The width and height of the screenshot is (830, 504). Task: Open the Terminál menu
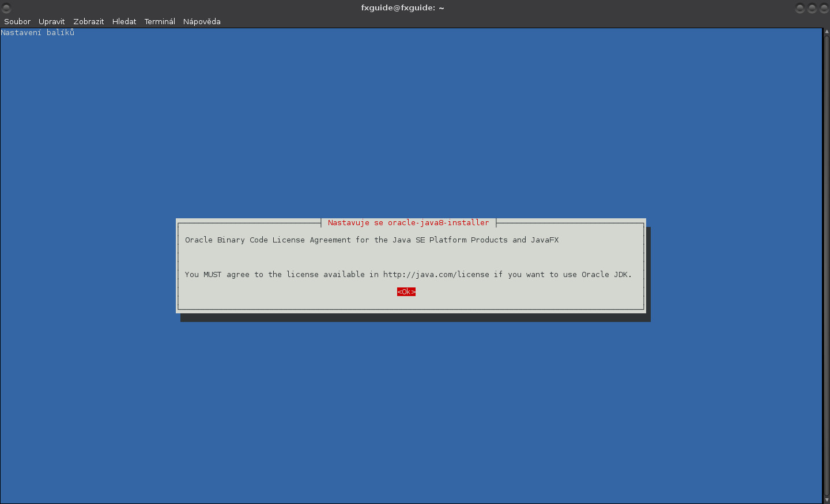160,21
